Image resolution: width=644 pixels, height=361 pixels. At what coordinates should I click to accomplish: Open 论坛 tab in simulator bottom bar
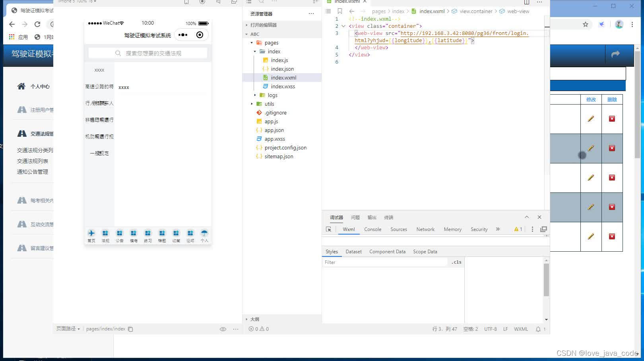coord(190,236)
